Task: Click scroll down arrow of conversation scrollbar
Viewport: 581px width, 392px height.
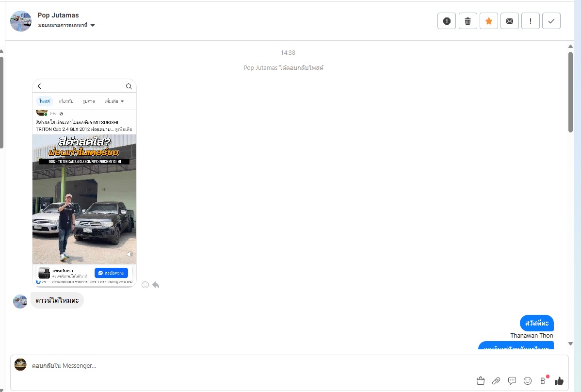Action: [570, 344]
